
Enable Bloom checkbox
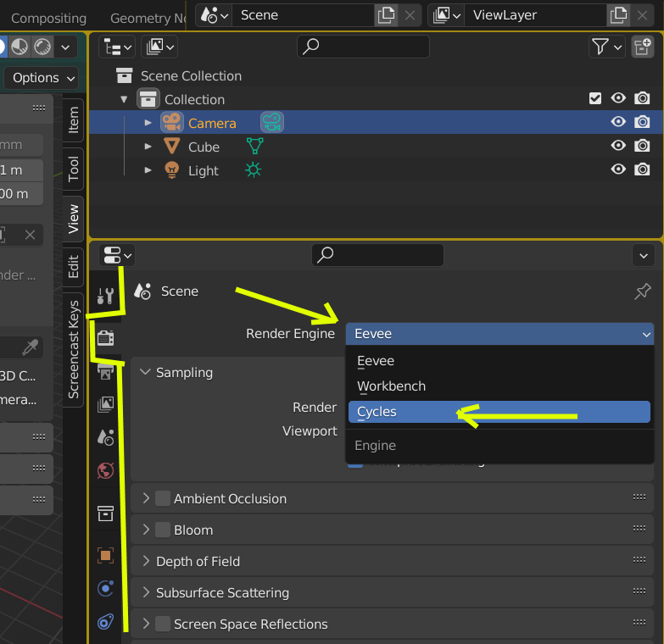coord(163,530)
